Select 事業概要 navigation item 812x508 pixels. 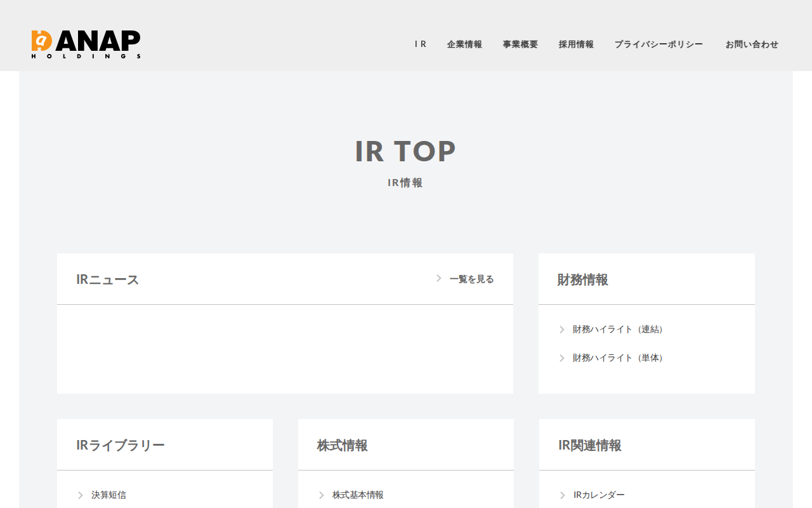[x=520, y=44]
